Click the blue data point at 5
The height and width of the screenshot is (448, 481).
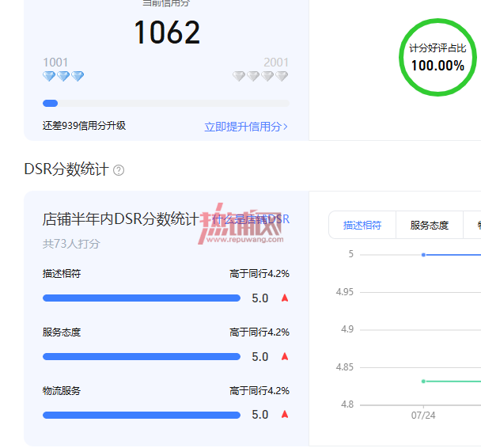click(x=423, y=255)
